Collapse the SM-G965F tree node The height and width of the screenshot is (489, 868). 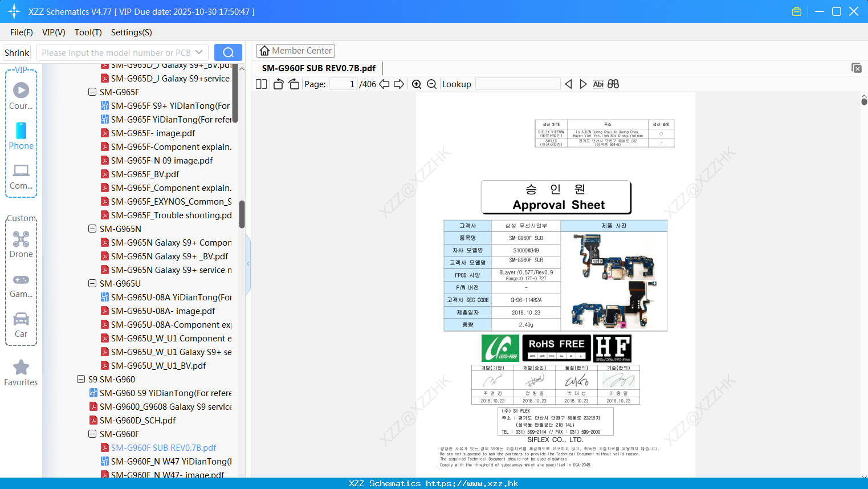point(92,92)
